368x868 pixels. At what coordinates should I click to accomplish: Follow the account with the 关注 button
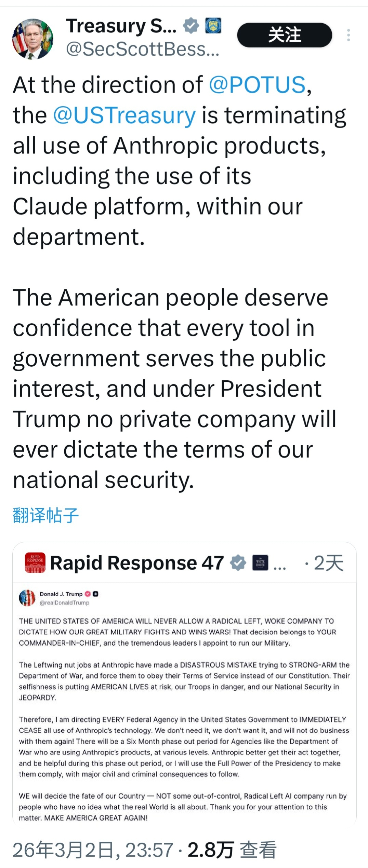pyautogui.click(x=284, y=35)
